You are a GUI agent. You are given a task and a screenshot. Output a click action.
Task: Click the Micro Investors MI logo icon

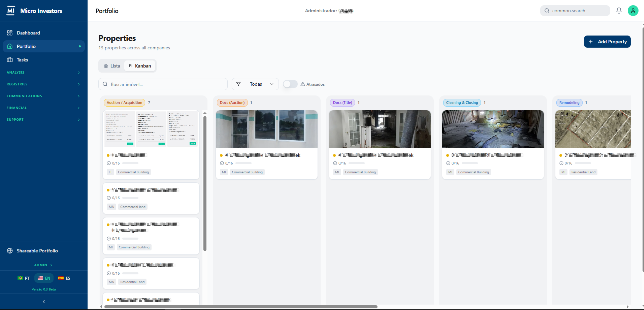pos(11,11)
